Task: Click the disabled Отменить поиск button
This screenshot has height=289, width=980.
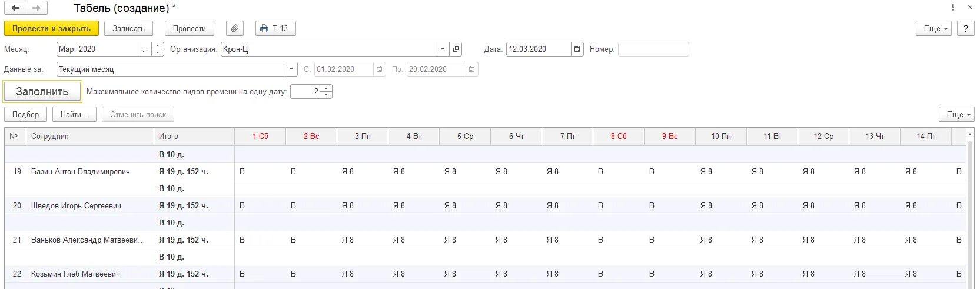Action: click(x=138, y=114)
